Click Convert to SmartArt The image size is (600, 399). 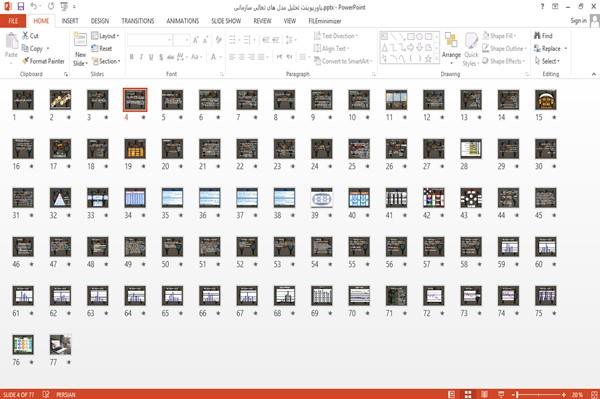[x=343, y=61]
